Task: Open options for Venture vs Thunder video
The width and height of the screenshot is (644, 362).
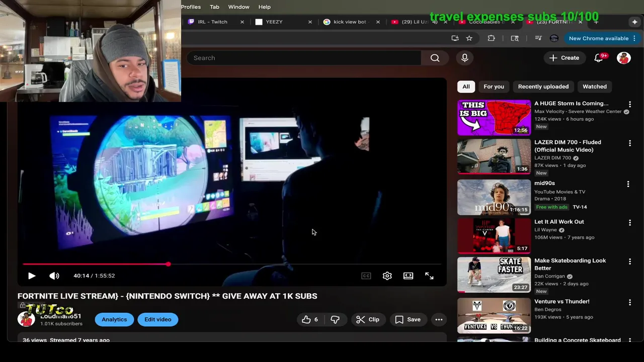Action: click(x=629, y=302)
